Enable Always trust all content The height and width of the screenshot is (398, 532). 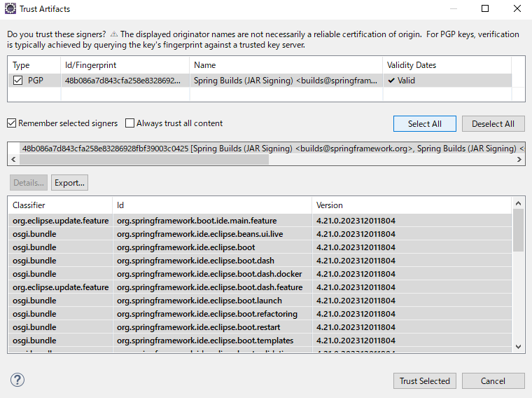coord(129,123)
